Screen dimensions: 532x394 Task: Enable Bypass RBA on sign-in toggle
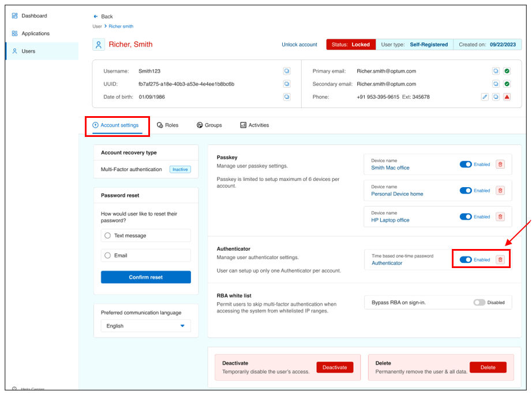[479, 302]
